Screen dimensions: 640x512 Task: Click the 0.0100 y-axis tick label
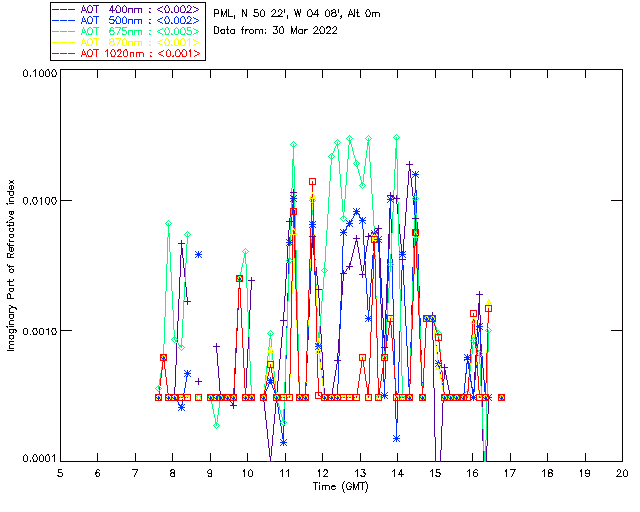coord(40,201)
